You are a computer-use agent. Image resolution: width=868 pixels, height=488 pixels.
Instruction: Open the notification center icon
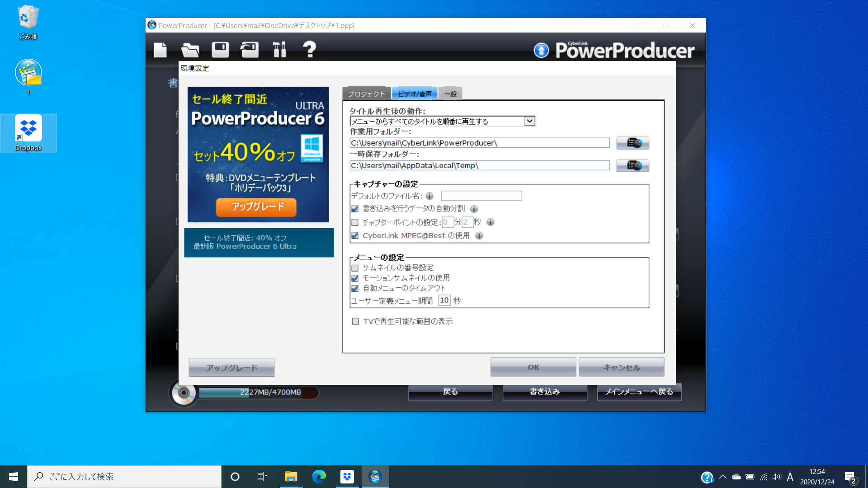click(850, 477)
